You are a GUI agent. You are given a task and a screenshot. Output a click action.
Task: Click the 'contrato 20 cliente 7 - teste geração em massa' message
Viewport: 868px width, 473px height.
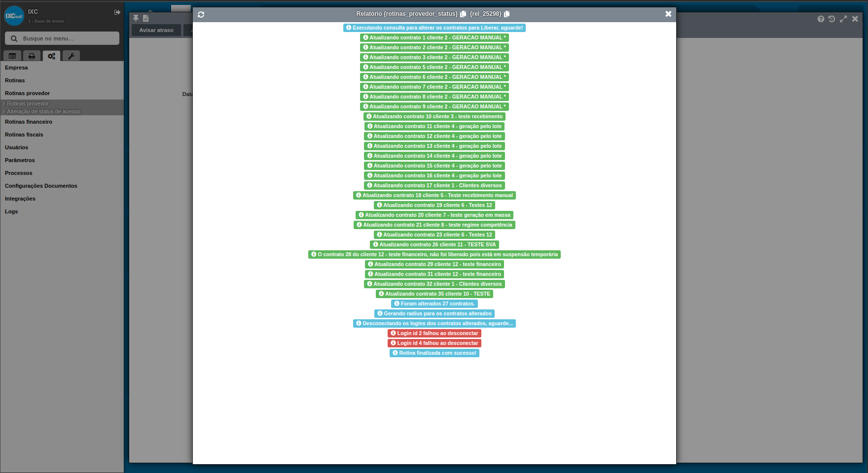[434, 215]
